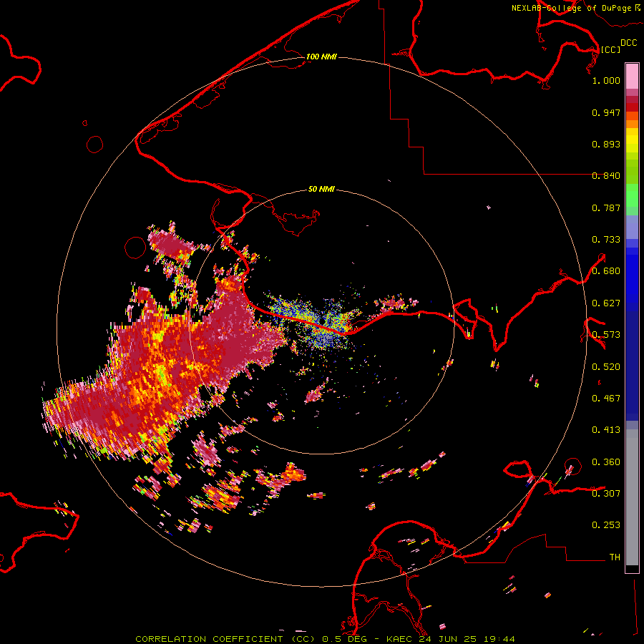Pick the lavender swatch above 0.733
Screen dimensions: 644x644
[x=632, y=227]
